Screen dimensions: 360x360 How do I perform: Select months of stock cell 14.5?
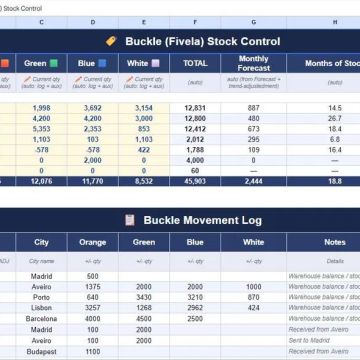(323, 108)
